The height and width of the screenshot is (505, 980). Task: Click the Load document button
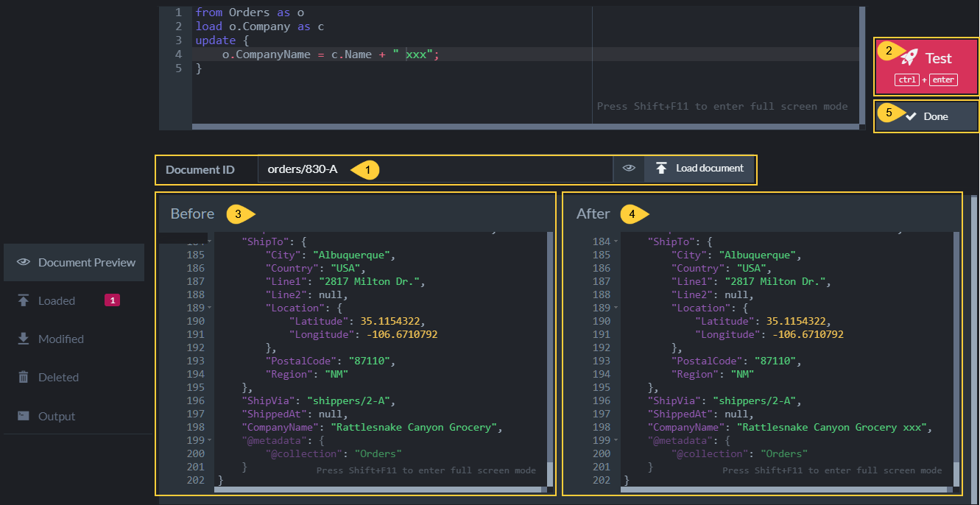coord(700,169)
